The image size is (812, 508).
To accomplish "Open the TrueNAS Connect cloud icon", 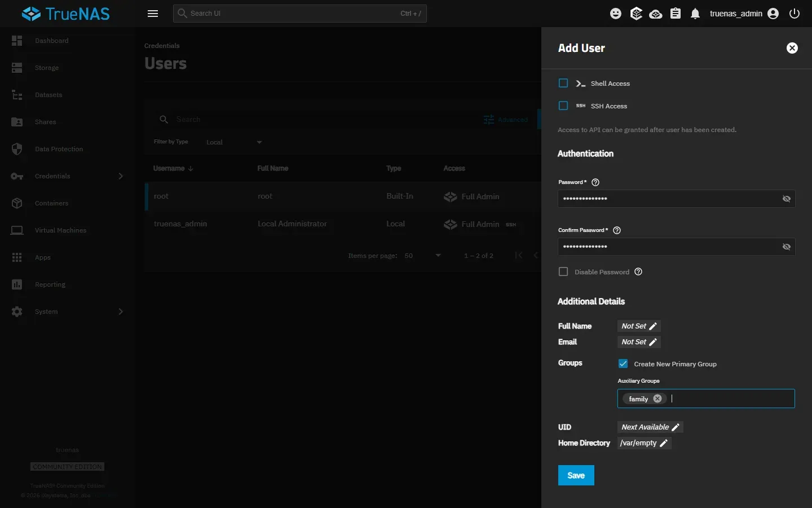I will coord(656,14).
